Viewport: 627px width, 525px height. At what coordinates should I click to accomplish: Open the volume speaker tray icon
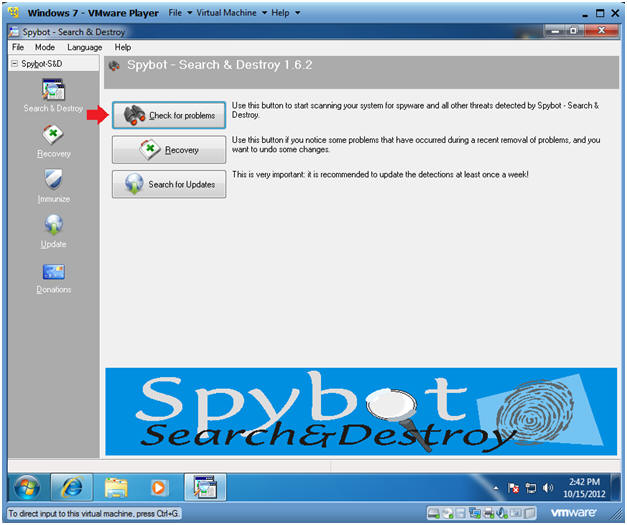[x=548, y=488]
